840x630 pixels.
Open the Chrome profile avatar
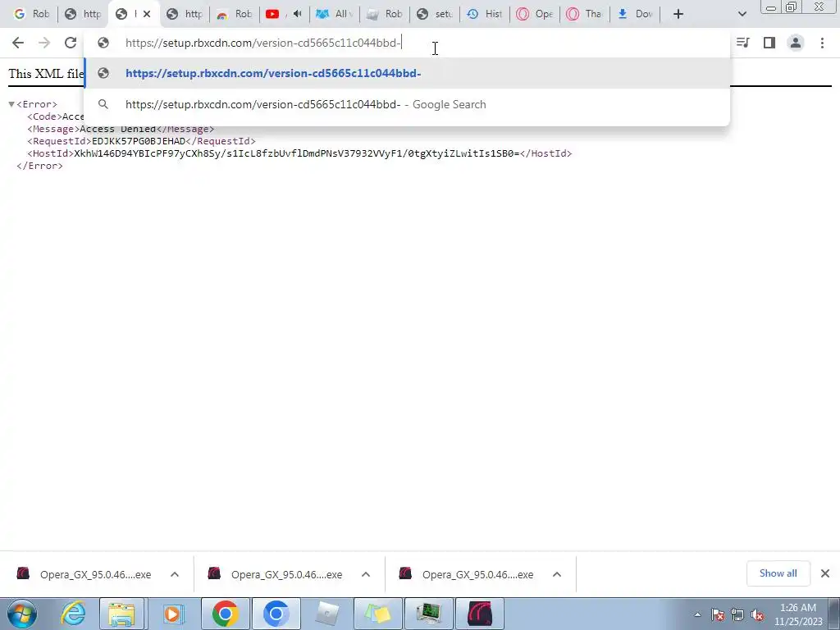coord(796,43)
